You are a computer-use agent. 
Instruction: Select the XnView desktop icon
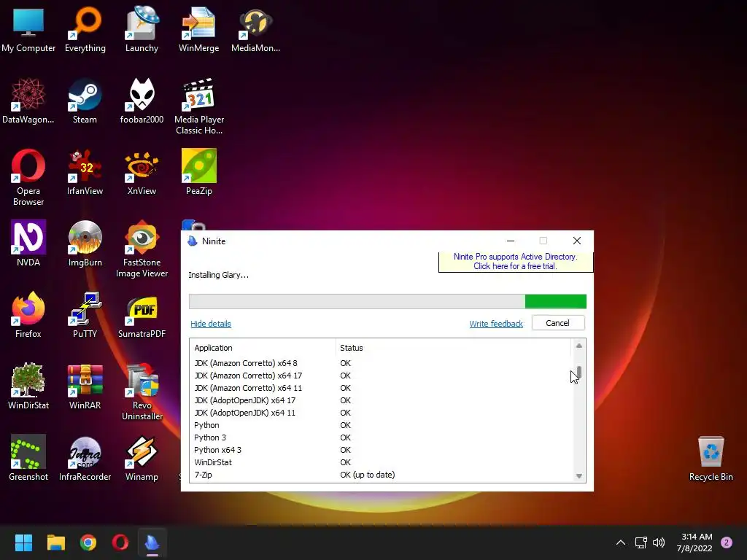pyautogui.click(x=142, y=172)
